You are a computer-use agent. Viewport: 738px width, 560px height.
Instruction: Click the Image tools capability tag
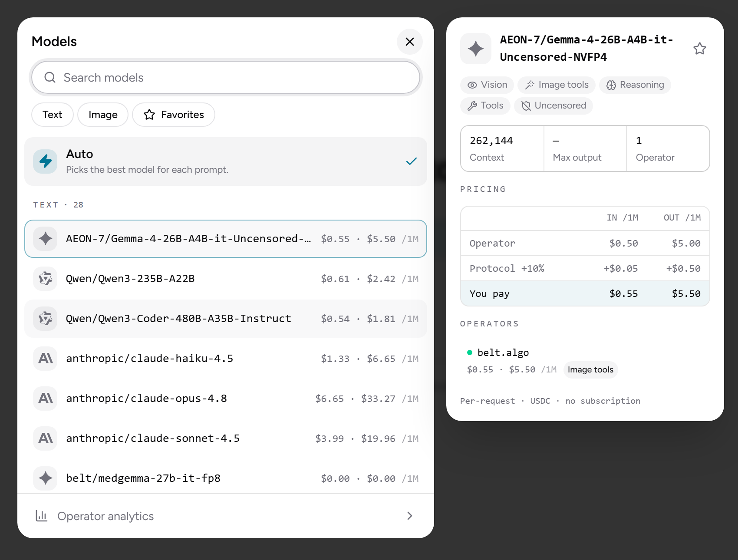(x=557, y=85)
